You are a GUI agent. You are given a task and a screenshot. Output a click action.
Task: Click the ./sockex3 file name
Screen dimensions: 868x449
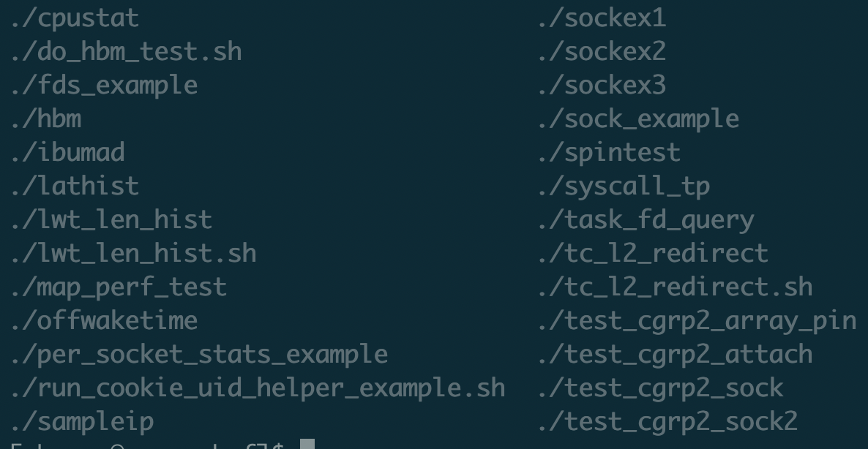coord(602,86)
